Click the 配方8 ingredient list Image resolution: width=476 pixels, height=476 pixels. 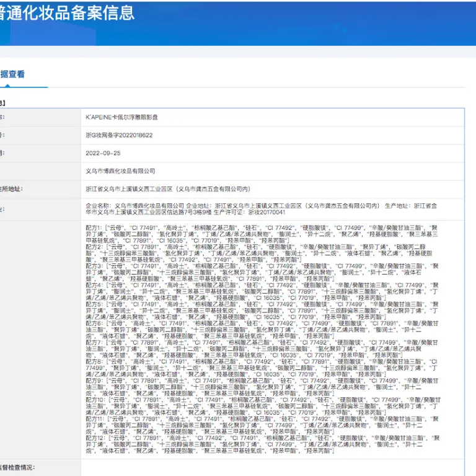pyautogui.click(x=262, y=368)
